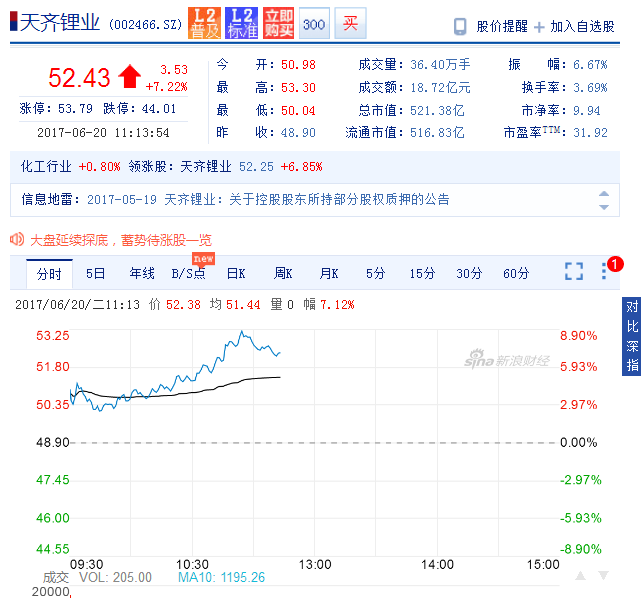The image size is (642, 598).
Task: Switch to the 周K chart tab
Action: click(282, 273)
